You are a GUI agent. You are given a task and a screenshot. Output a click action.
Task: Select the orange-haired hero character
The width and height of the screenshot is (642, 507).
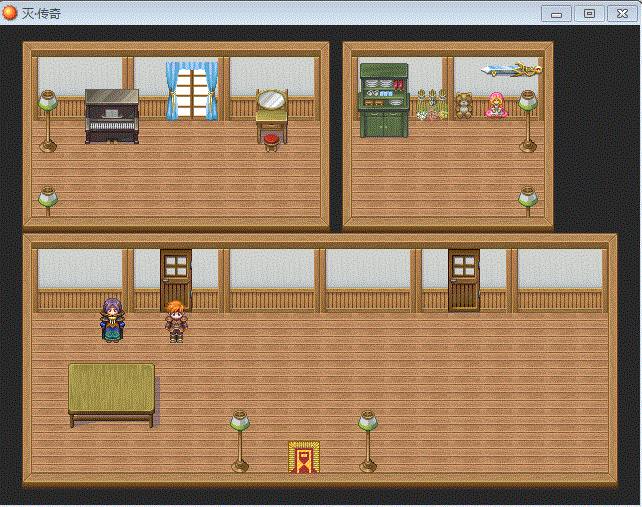(x=176, y=321)
